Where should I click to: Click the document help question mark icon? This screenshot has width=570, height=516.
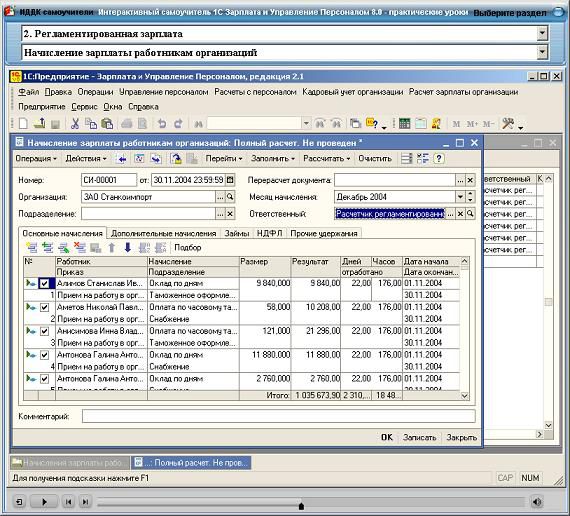(439, 159)
